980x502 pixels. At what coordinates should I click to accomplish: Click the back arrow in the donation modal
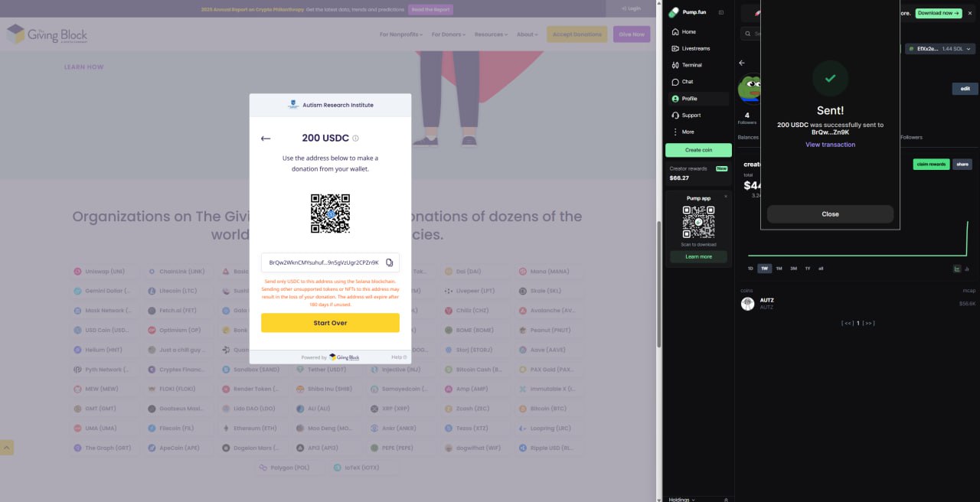click(266, 139)
